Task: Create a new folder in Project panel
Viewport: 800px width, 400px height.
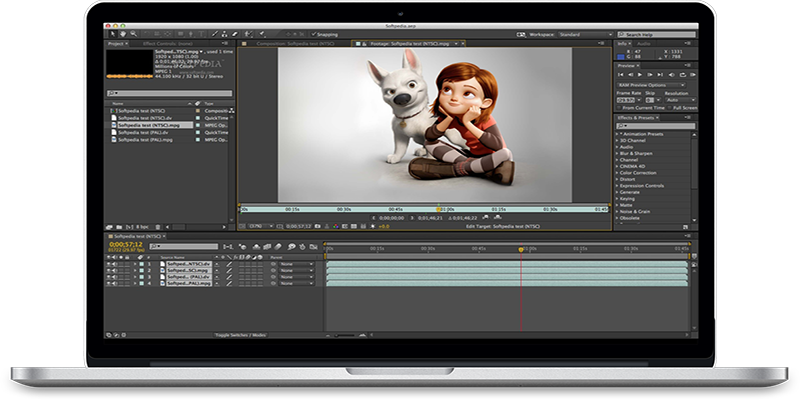Action: pos(119,227)
